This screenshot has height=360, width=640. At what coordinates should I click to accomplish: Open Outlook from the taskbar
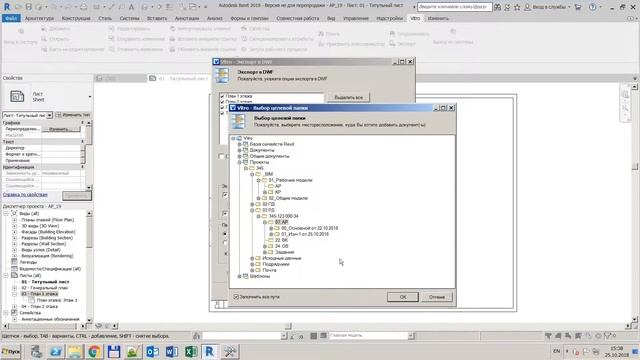point(152,351)
